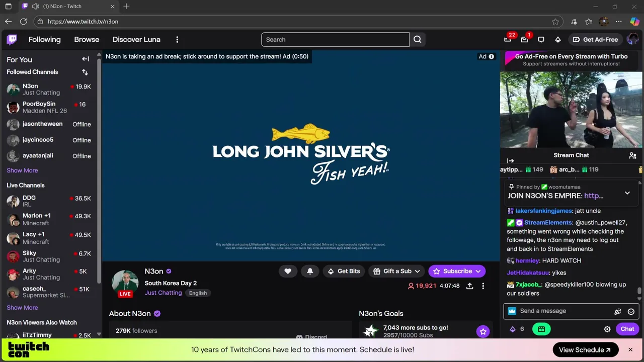The width and height of the screenshot is (644, 362).
Task: Sort followed channels with arrows icon
Action: coord(85,72)
